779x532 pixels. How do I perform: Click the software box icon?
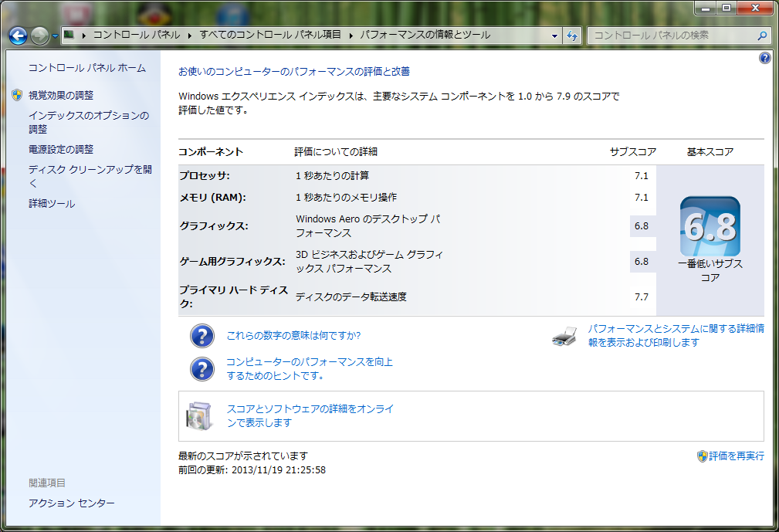200,416
